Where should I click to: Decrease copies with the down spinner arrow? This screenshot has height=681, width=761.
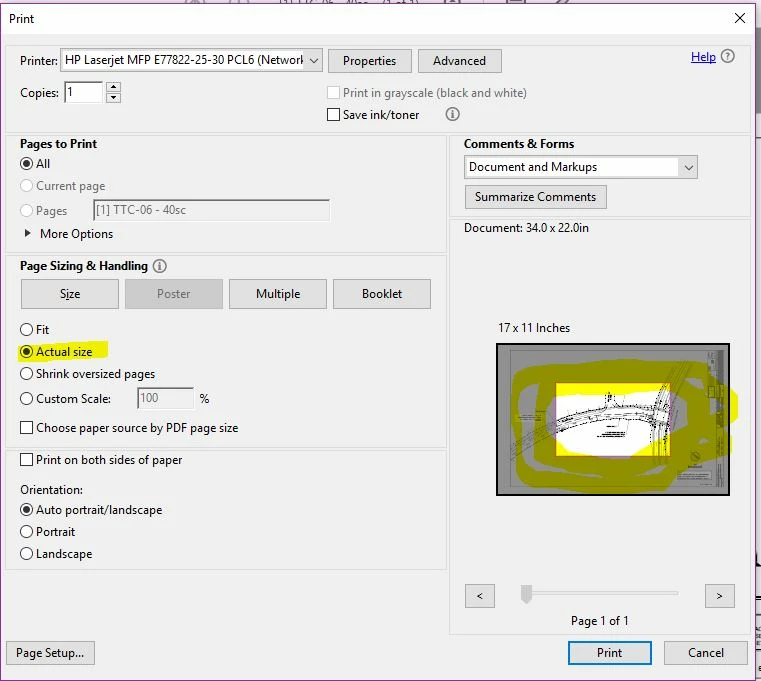click(113, 98)
